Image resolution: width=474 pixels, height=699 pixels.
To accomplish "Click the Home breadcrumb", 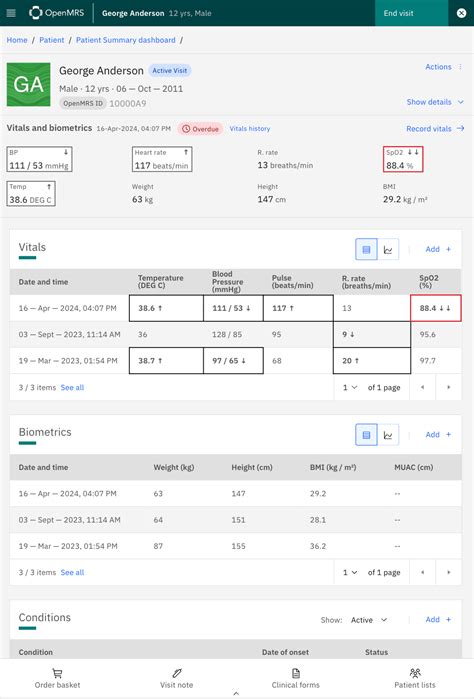I will click(17, 40).
